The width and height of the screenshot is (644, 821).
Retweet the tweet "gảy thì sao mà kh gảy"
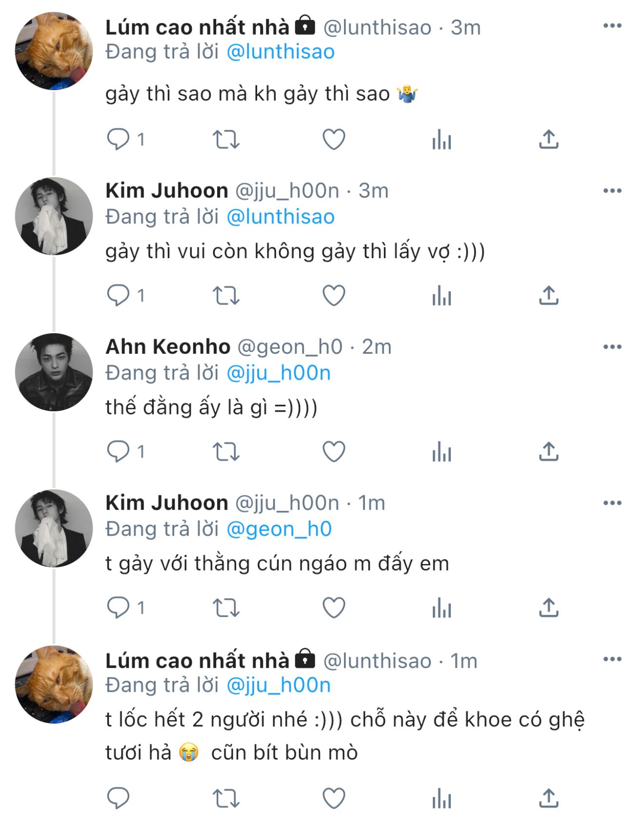226,140
